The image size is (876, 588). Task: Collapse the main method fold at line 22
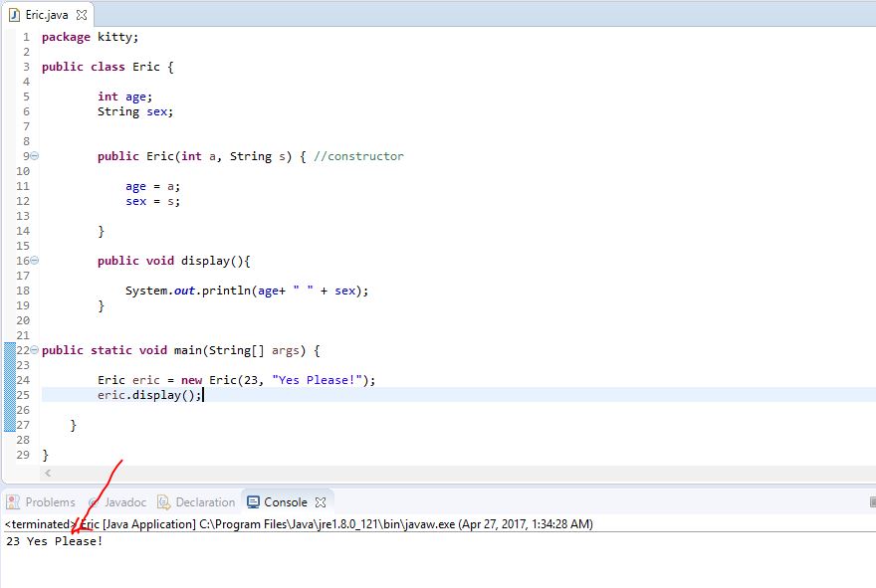34,350
